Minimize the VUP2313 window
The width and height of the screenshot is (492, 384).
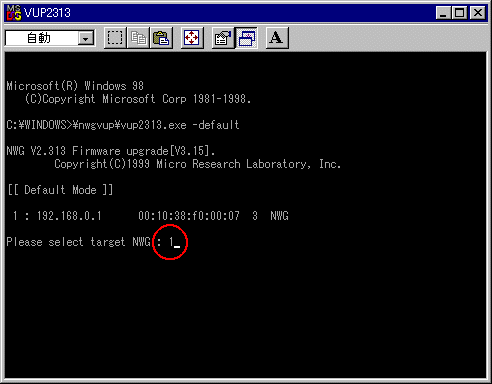[444, 13]
